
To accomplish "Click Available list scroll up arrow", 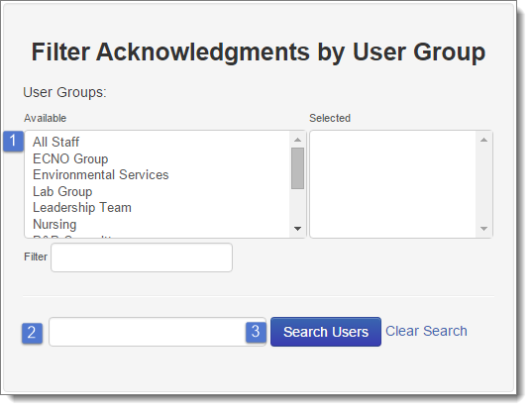I will [297, 140].
